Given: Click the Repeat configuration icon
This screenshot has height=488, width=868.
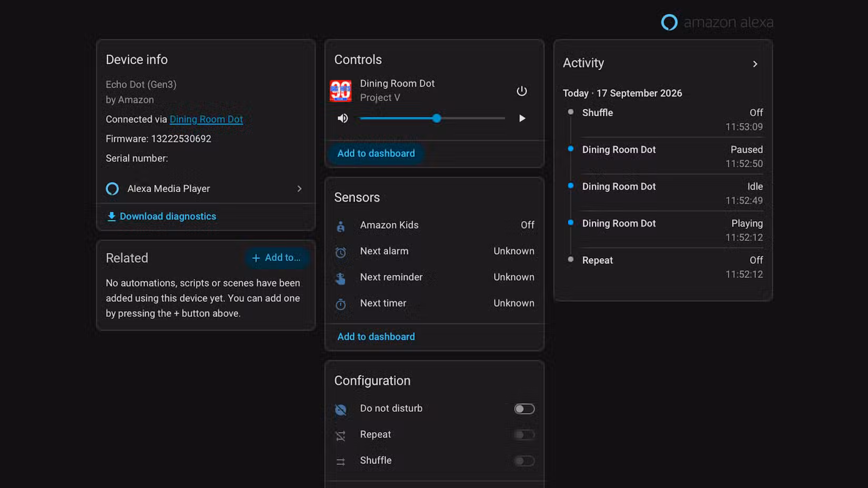Looking at the screenshot, I should point(340,435).
